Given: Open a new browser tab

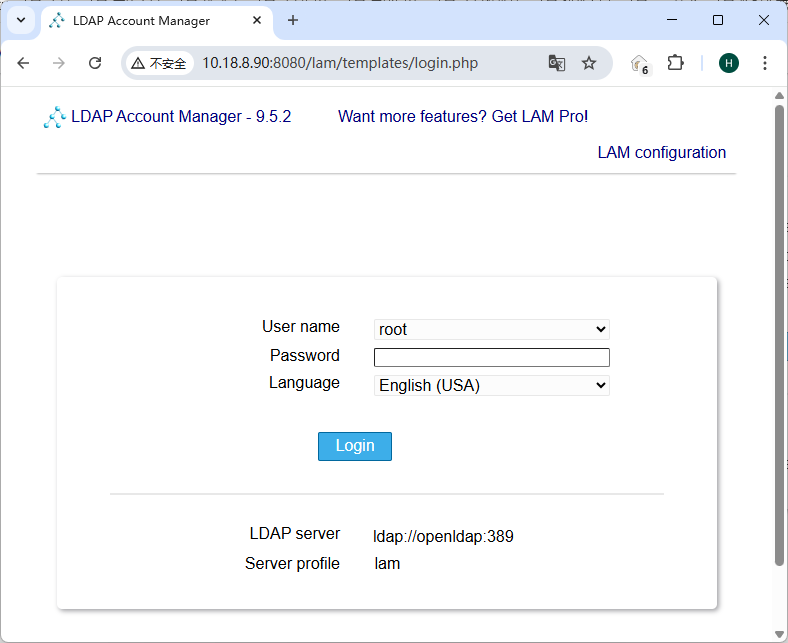Looking at the screenshot, I should click(x=292, y=21).
